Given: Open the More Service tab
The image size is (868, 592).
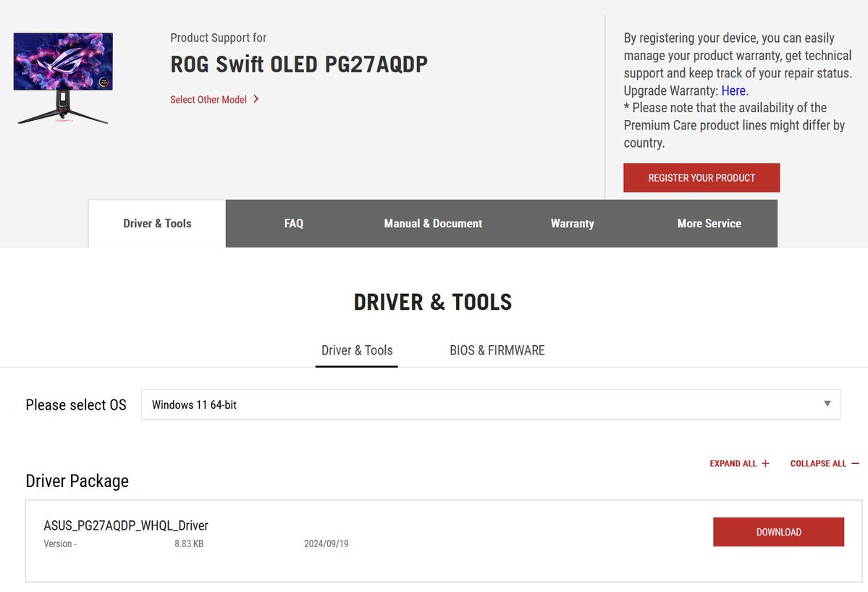Looking at the screenshot, I should click(x=709, y=224).
